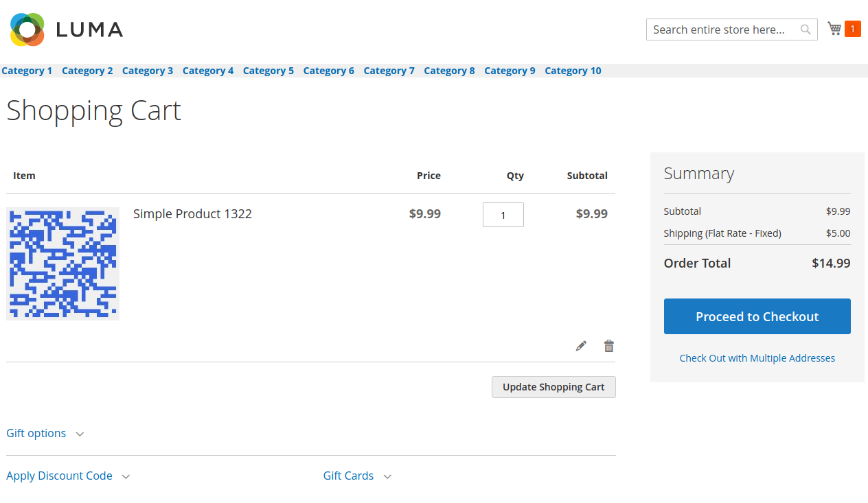The image size is (868, 503).
Task: Click the Simple Product 1322 thumbnail image
Action: point(63,264)
